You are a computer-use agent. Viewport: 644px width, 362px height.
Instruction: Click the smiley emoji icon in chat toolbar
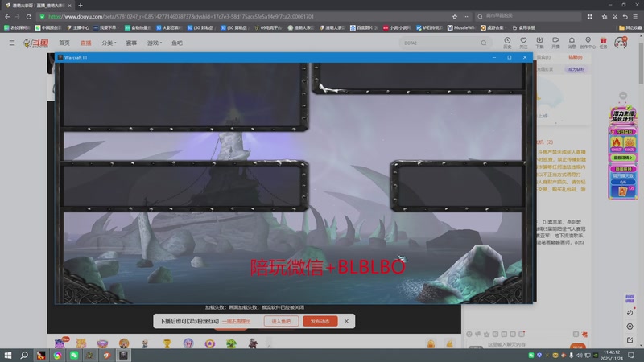click(x=469, y=334)
